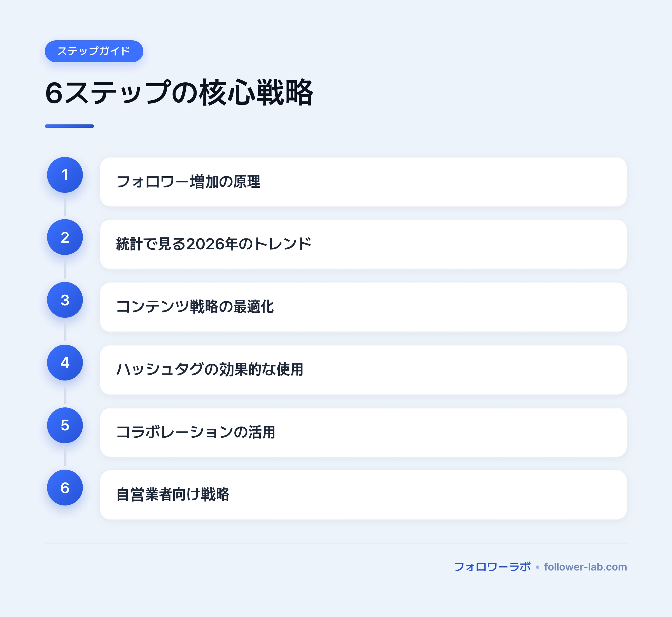Click the number 1 step circle
Screen dimensions: 672x617
(x=65, y=175)
